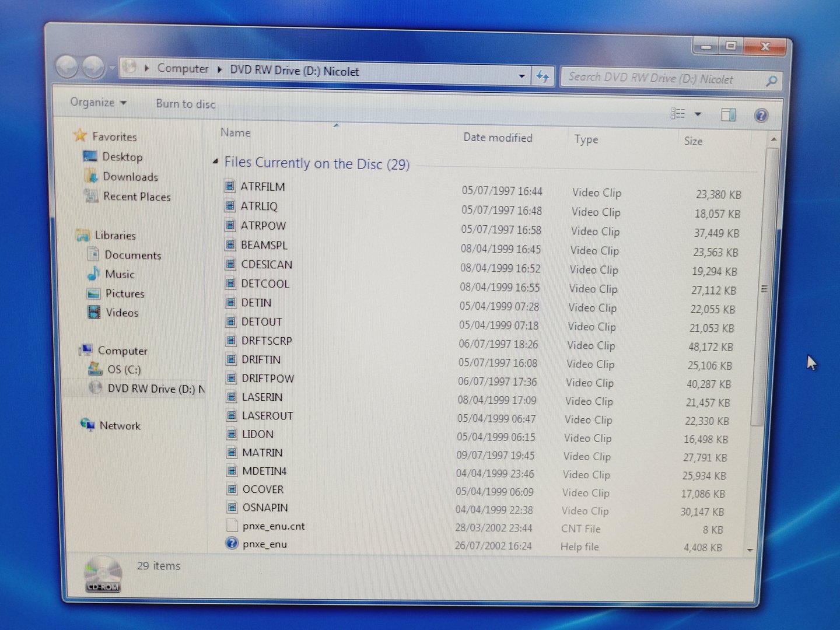Screen dimensions: 840x630
Task: Click the MATRIN video file icon
Action: point(232,452)
